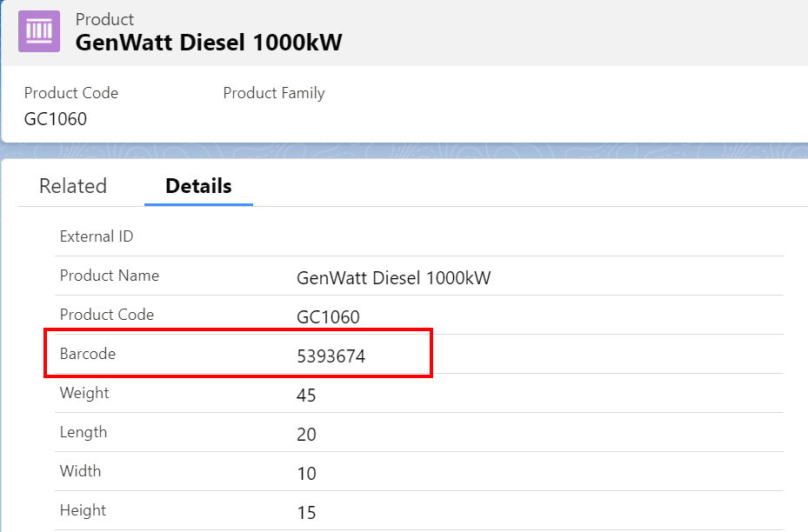Click the External ID field label
This screenshot has height=532, width=808.
(97, 236)
